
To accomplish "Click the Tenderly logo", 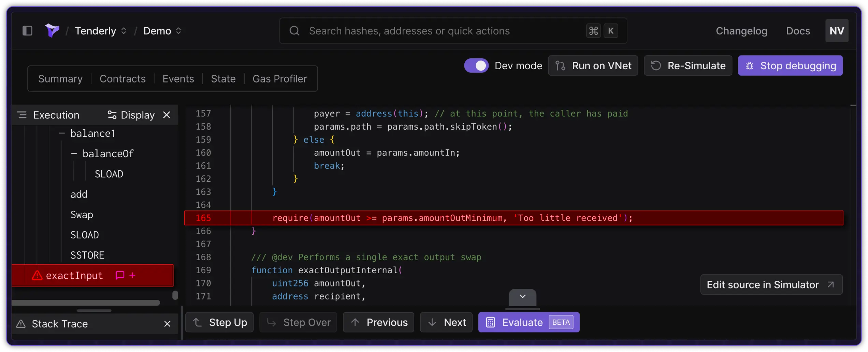I will click(x=52, y=30).
